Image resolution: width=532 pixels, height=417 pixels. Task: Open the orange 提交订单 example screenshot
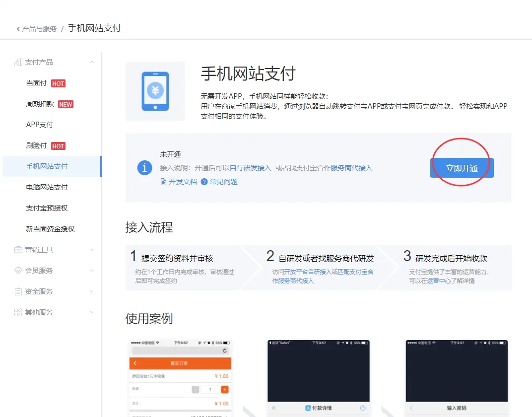tap(180, 378)
